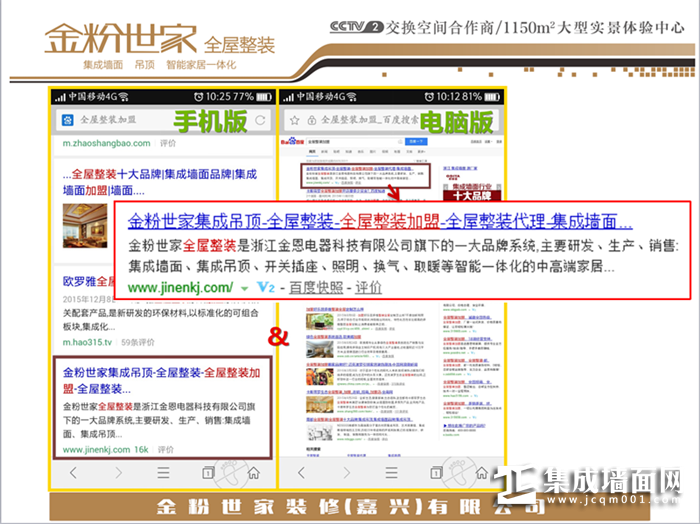The height and width of the screenshot is (524, 700).
Task: Open the m.hao315.tv link
Action: coord(87,342)
